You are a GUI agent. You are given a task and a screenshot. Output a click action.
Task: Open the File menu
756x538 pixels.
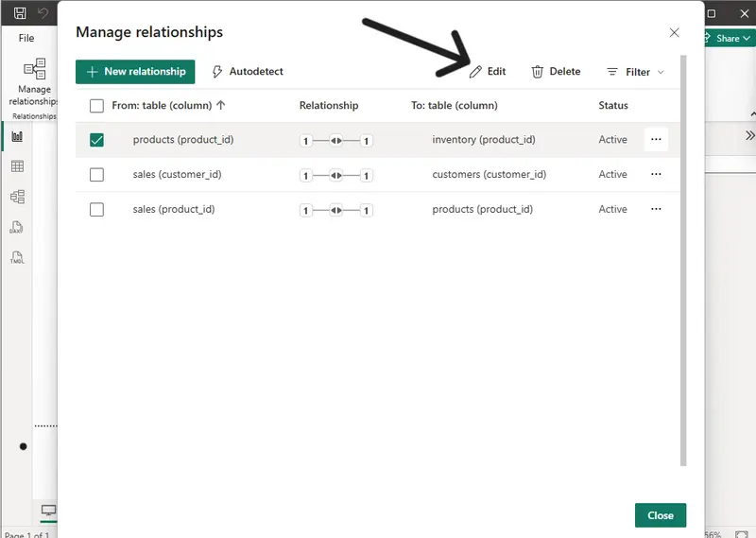tap(26, 38)
